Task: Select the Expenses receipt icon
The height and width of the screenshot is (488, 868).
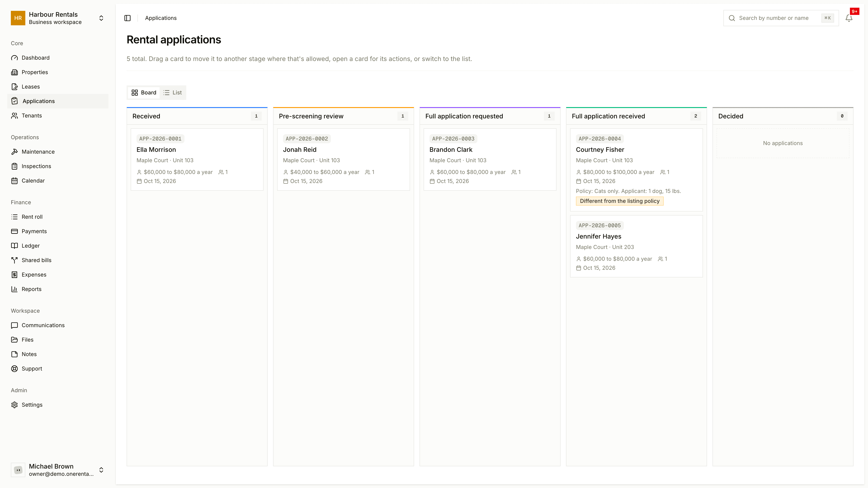Action: click(x=14, y=275)
